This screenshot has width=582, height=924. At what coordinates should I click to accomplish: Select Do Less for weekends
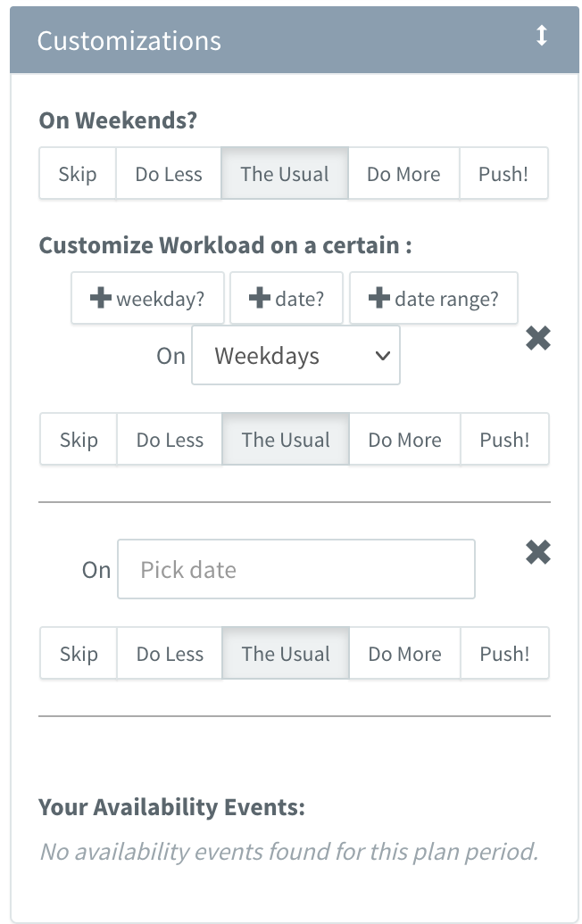[x=169, y=174]
